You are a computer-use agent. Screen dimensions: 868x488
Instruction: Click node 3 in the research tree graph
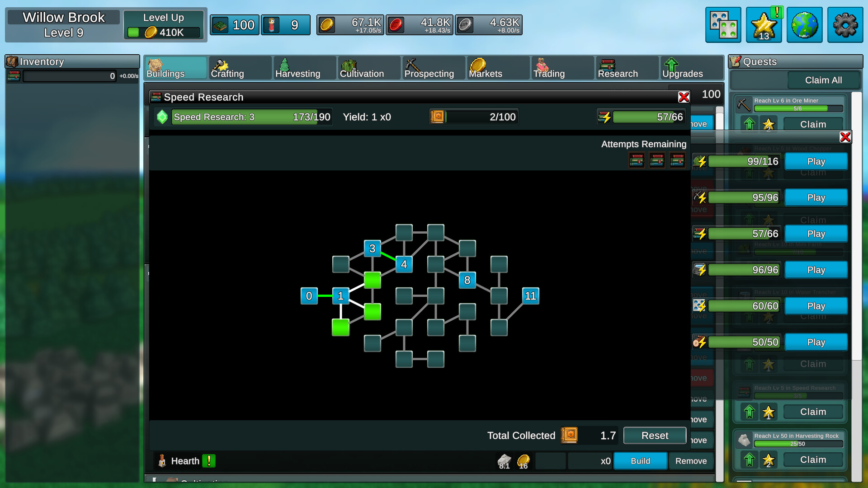[372, 248]
